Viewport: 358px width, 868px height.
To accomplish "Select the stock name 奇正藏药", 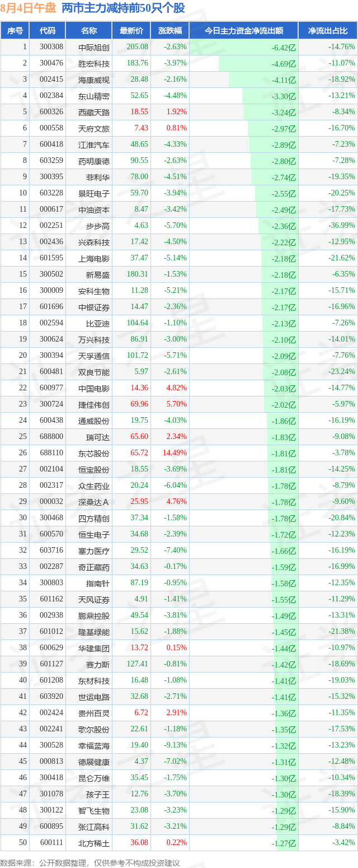I will point(94,567).
